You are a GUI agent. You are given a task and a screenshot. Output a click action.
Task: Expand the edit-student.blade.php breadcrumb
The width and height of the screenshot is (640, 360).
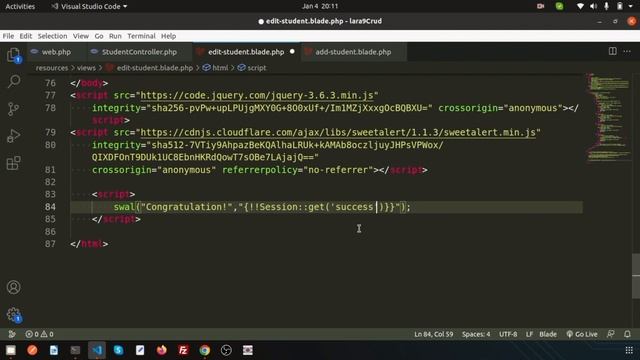point(155,68)
